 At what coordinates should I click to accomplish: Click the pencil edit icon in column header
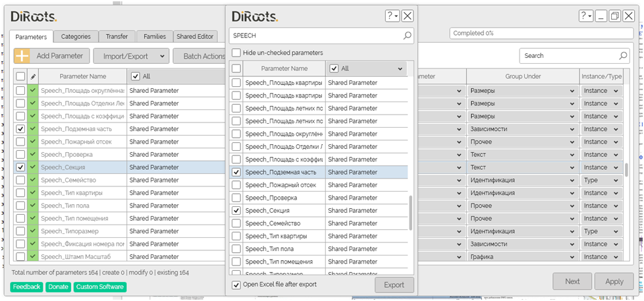coord(33,76)
